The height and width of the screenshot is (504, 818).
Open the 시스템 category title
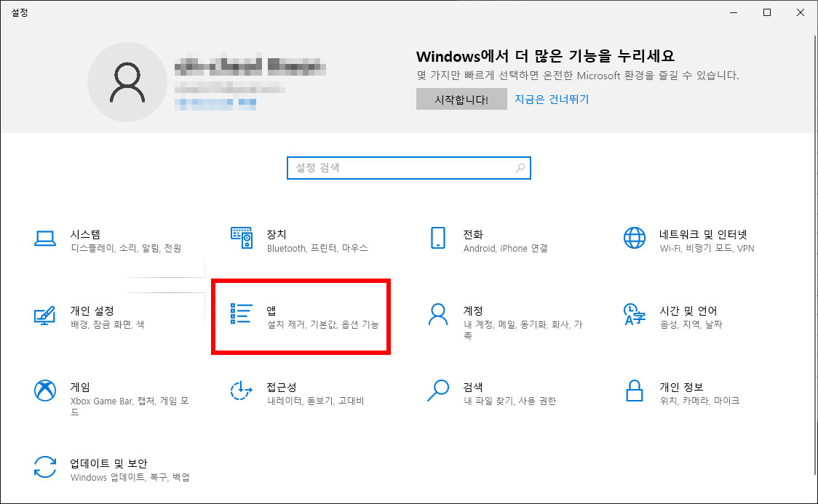tap(86, 234)
